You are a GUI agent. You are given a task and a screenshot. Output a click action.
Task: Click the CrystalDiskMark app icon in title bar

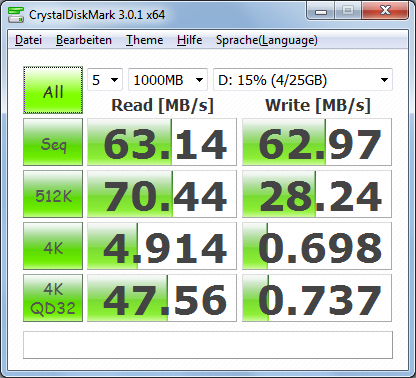pos(16,14)
